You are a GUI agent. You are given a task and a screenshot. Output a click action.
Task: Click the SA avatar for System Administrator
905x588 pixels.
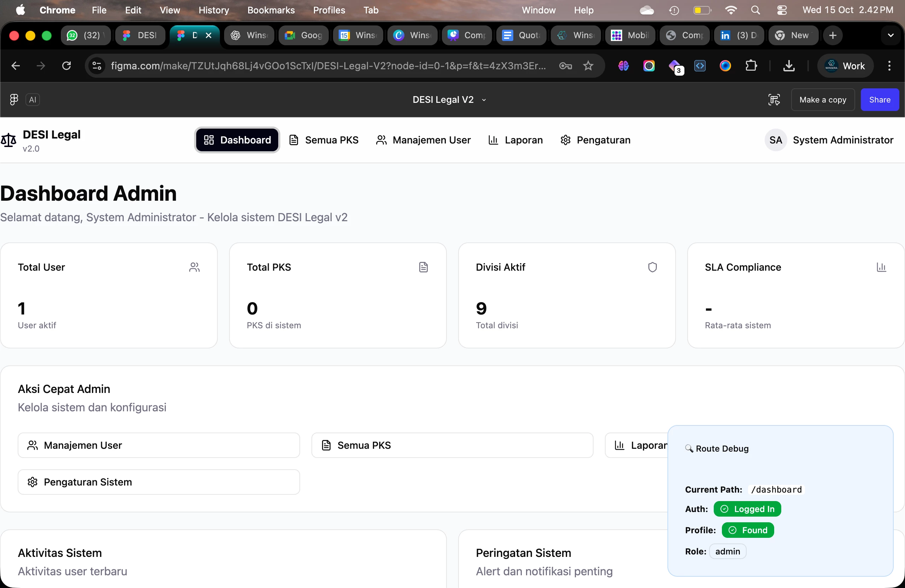pos(775,140)
